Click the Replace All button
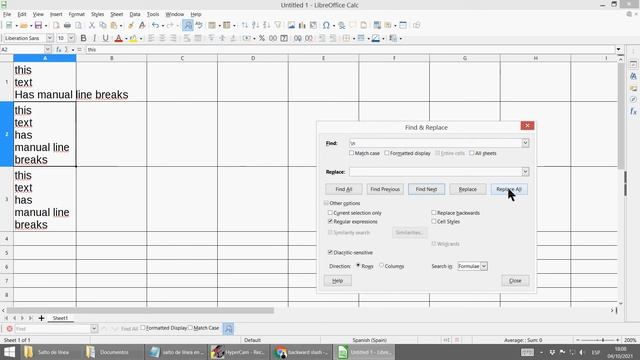Viewport: 640px width, 360px height. (509, 189)
